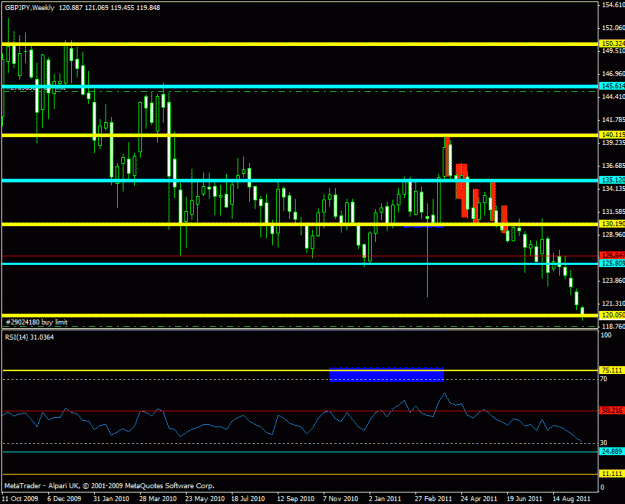The width and height of the screenshot is (625, 504).
Task: Click the 31 Jan 2010 date label
Action: (x=111, y=498)
